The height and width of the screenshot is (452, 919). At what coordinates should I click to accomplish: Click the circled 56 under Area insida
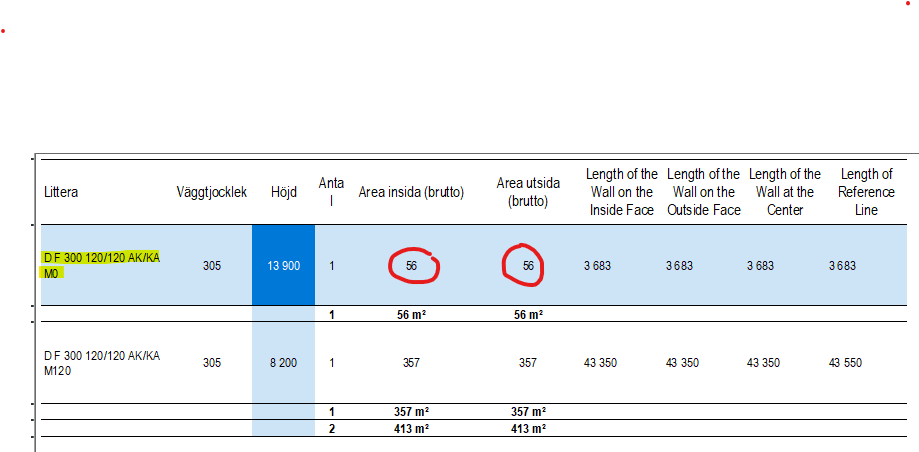[411, 266]
